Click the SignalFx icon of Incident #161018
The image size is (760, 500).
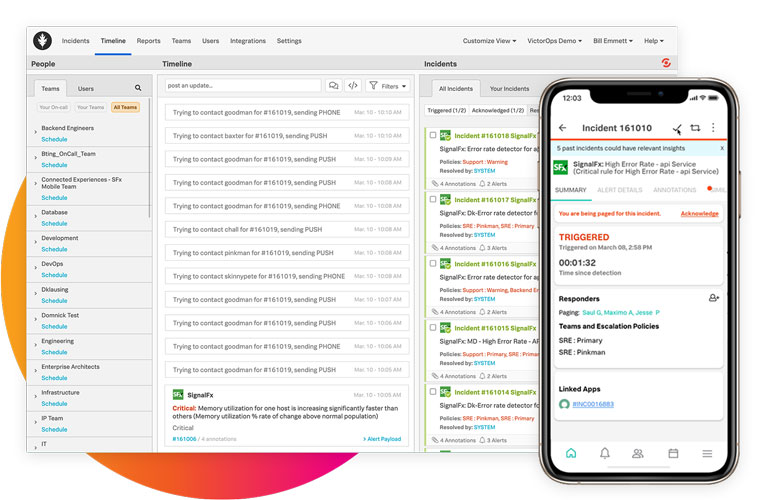(445, 136)
